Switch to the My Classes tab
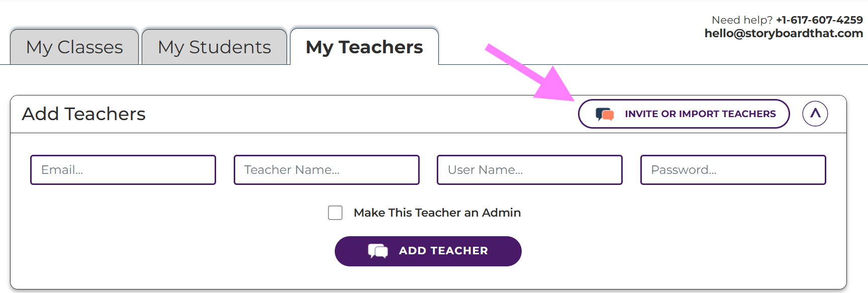Screen dimensions: 868x293 (x=74, y=47)
